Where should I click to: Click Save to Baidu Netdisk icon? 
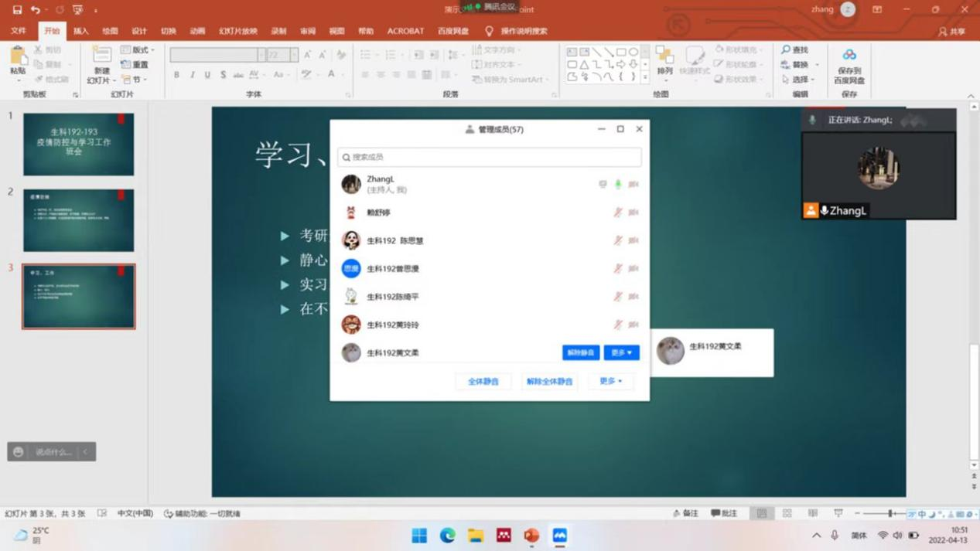click(849, 57)
